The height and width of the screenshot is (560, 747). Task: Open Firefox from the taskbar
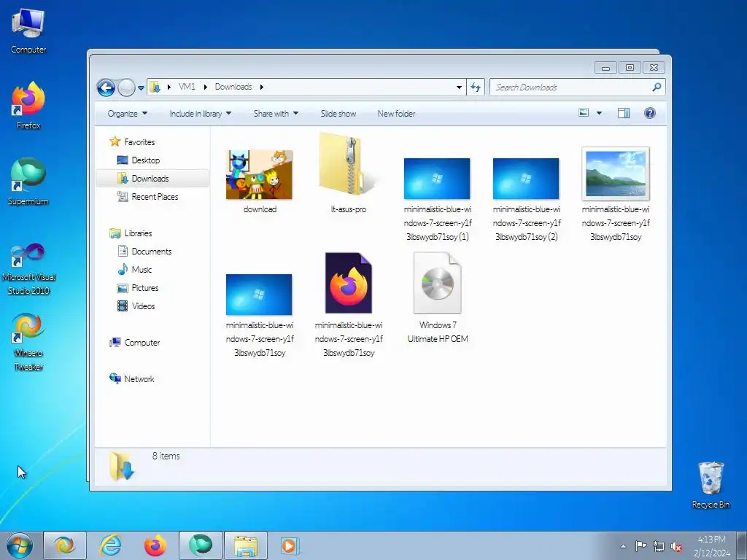tap(155, 545)
